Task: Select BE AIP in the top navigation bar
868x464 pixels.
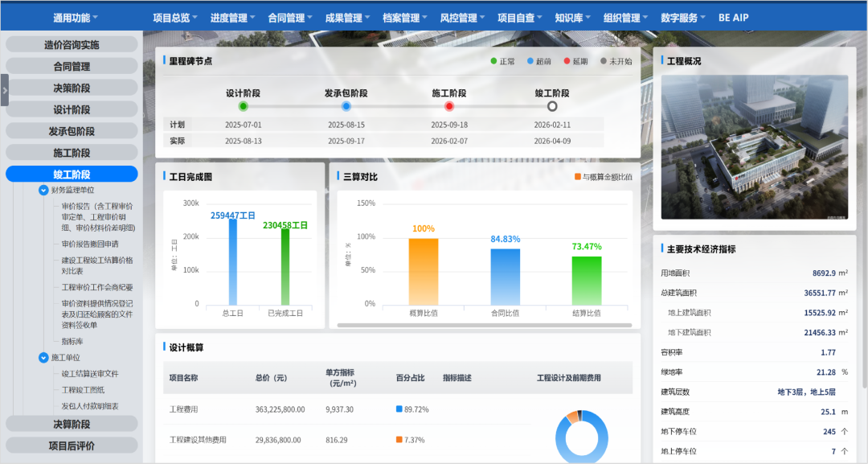Action: (x=732, y=15)
